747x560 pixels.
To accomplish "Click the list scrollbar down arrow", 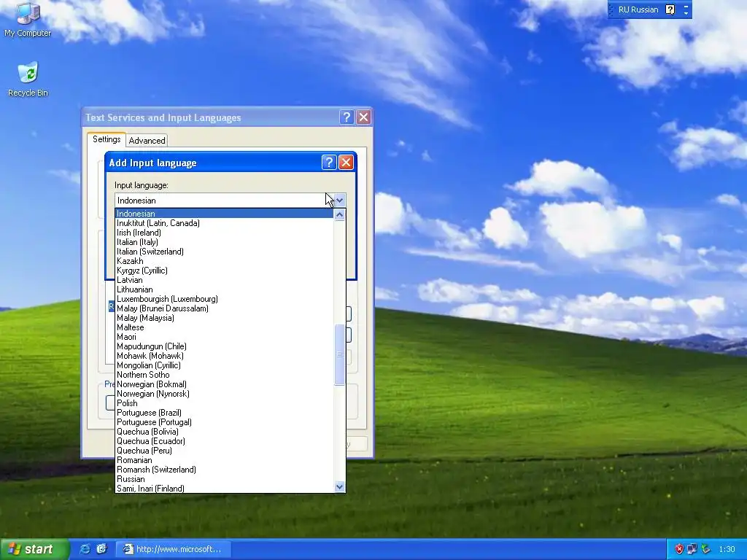I will 340,486.
